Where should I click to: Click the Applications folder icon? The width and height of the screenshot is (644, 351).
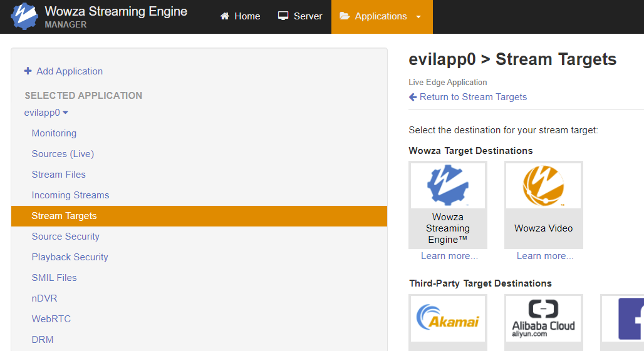pyautogui.click(x=345, y=16)
